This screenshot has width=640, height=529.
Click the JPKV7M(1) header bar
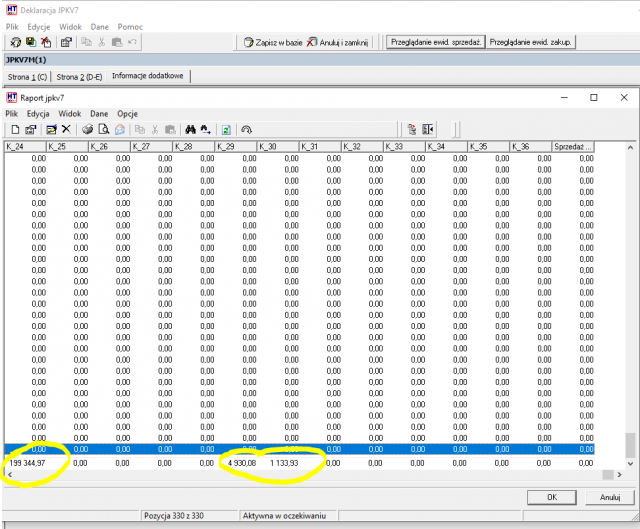coord(320,60)
